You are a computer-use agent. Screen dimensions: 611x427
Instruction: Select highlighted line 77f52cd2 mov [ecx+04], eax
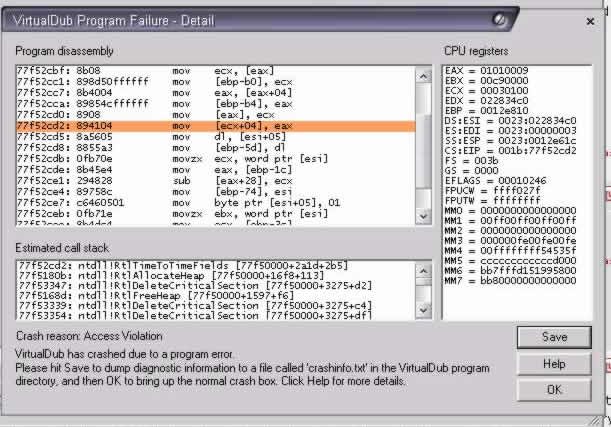(216, 126)
